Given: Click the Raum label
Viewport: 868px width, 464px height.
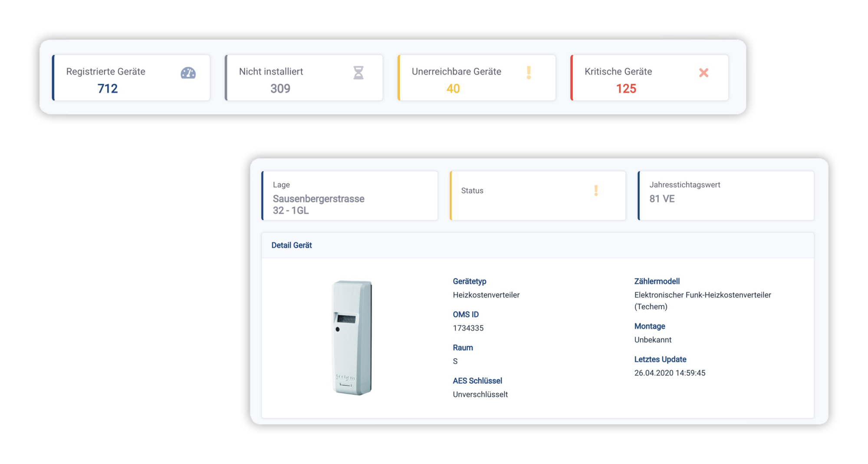Looking at the screenshot, I should (x=463, y=348).
